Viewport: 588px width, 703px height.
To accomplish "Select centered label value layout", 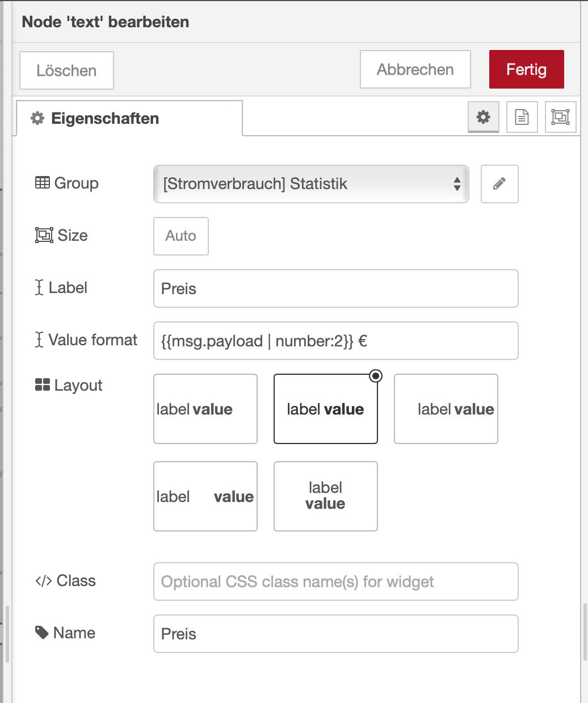I will (x=325, y=409).
